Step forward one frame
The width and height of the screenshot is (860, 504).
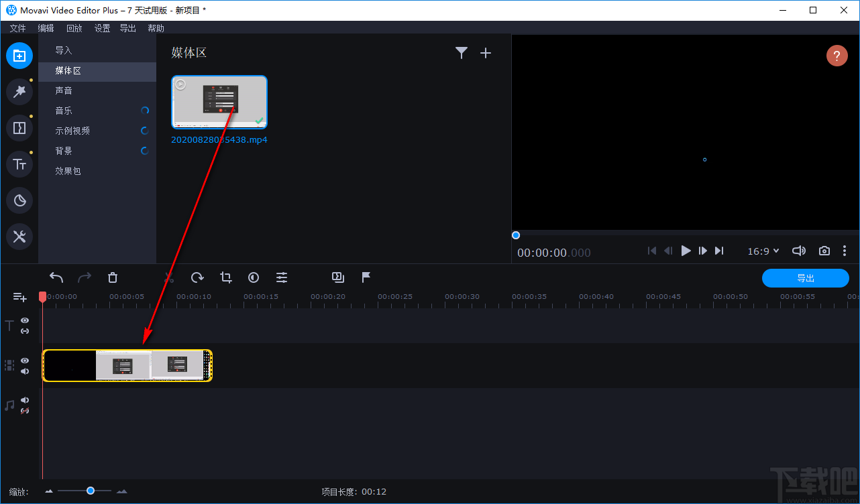point(702,251)
